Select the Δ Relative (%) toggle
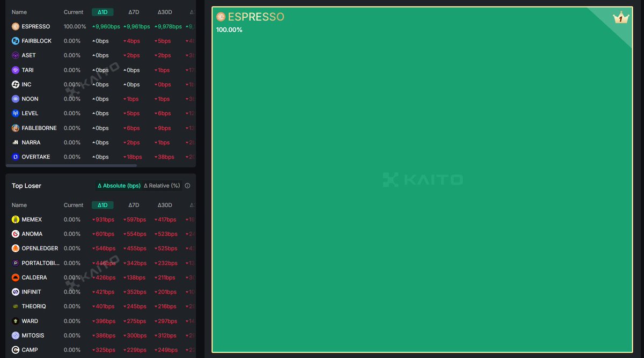This screenshot has width=644, height=358. (x=162, y=186)
